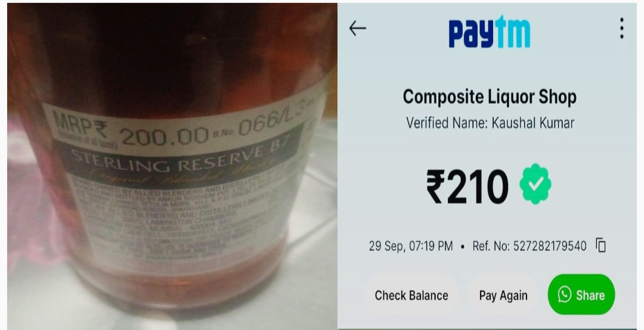This screenshot has height=330, width=644.
Task: Tap the green verified checkmark badge
Action: (535, 184)
